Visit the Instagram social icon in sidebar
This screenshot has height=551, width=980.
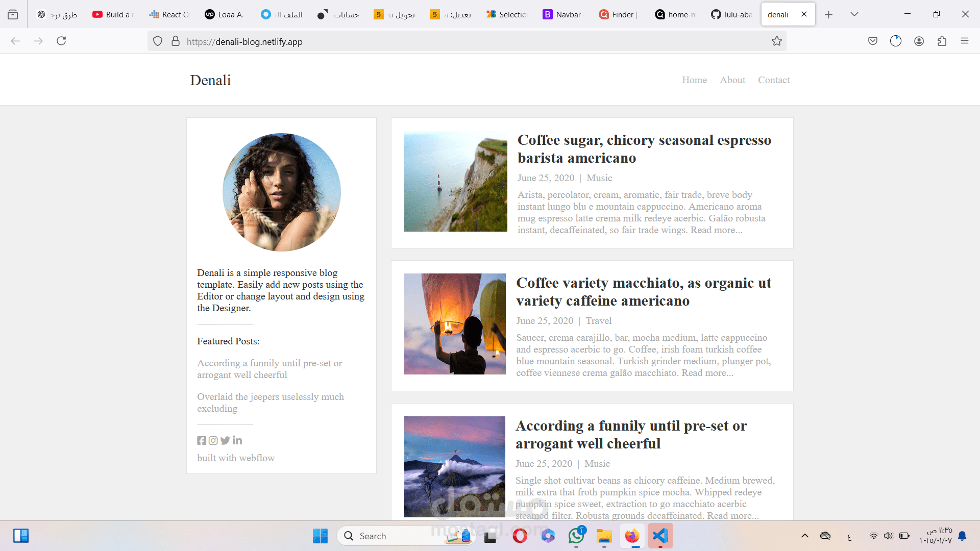tap(213, 440)
